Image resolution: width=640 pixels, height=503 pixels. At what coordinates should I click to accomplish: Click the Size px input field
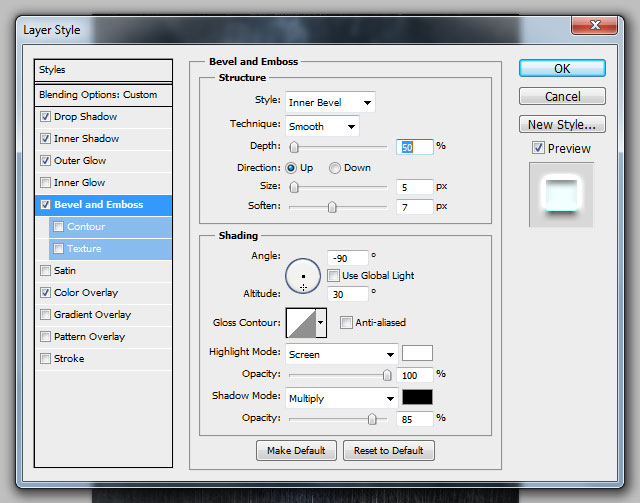pos(415,187)
